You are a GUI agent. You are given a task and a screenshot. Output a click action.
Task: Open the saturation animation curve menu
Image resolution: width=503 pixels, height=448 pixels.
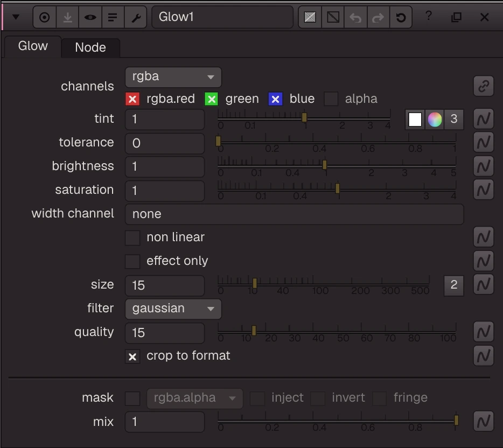(484, 190)
